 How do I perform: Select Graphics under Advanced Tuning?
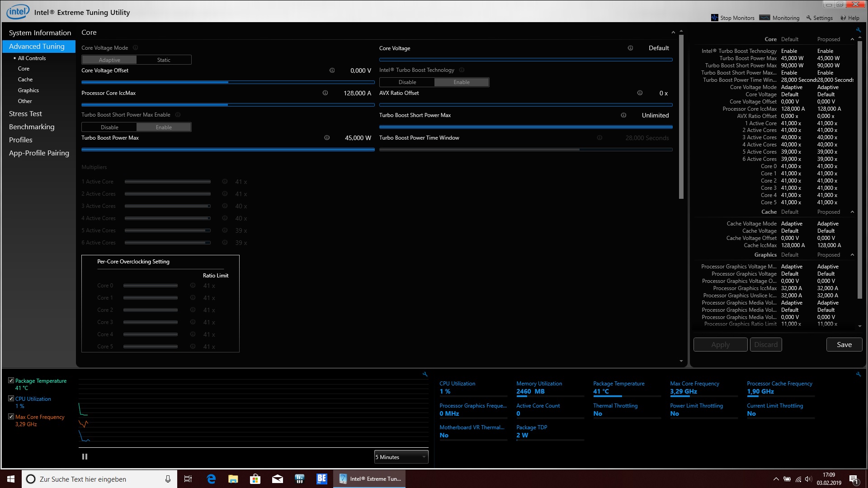pyautogui.click(x=28, y=90)
